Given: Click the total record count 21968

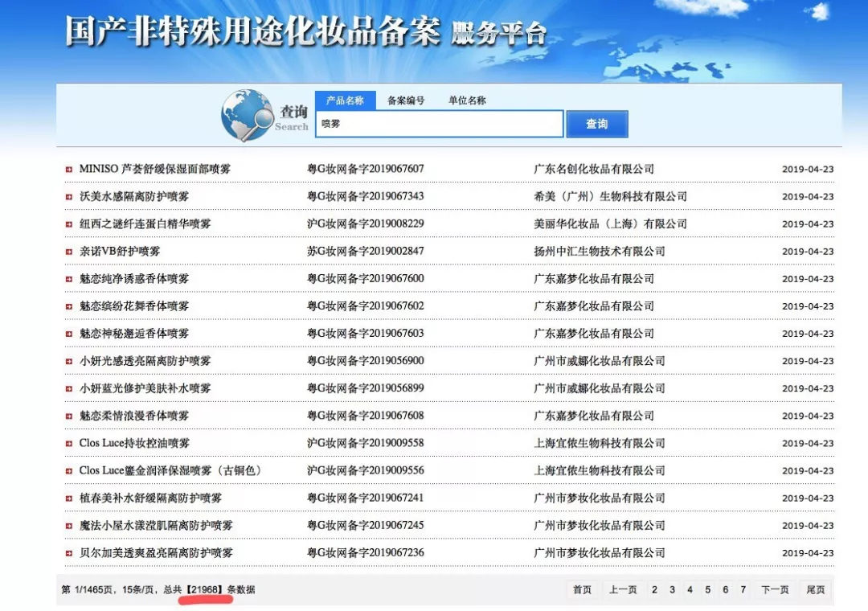Looking at the screenshot, I should tap(204, 589).
